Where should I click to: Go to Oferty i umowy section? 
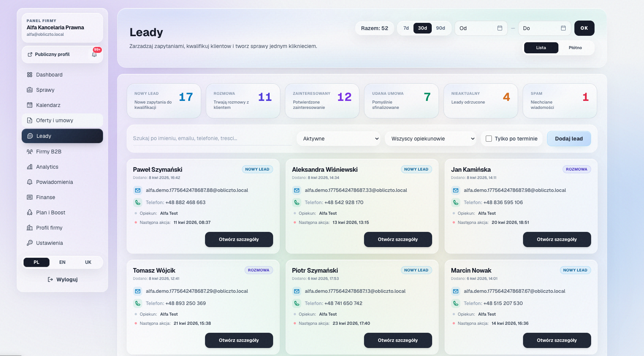[x=54, y=120]
